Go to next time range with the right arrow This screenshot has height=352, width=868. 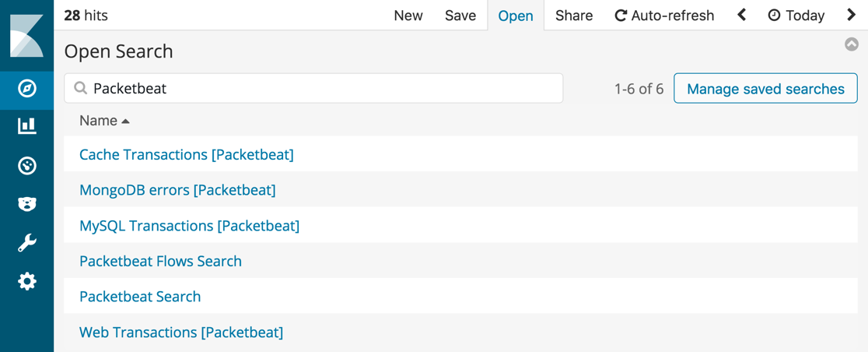coord(851,15)
